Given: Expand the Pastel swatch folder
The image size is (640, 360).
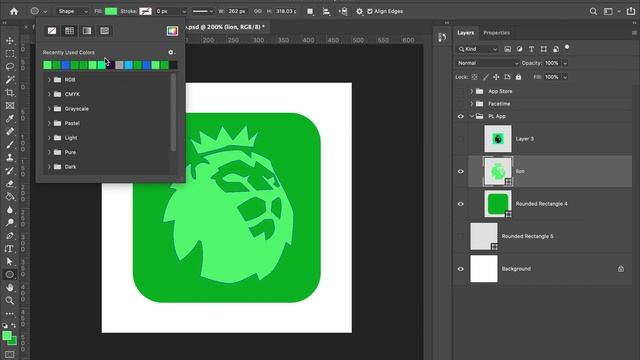Looking at the screenshot, I should tap(49, 123).
